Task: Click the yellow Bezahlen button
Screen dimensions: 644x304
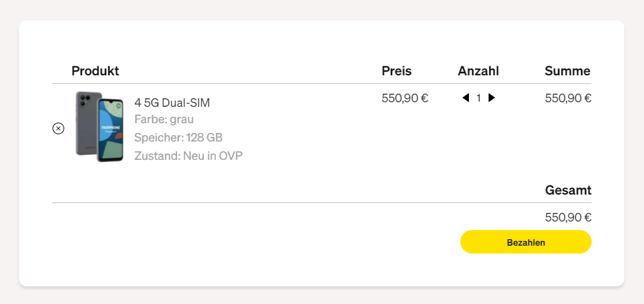Action: [526, 242]
